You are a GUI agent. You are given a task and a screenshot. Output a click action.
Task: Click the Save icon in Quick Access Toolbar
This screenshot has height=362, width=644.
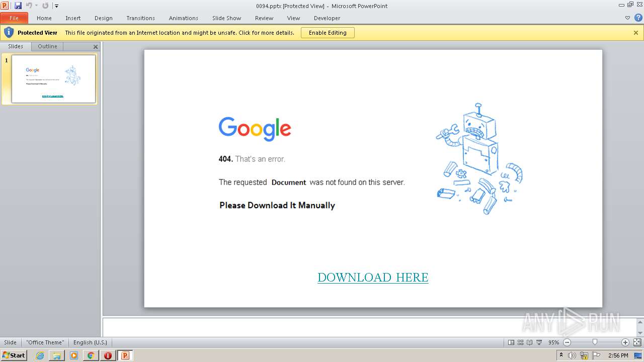[18, 6]
